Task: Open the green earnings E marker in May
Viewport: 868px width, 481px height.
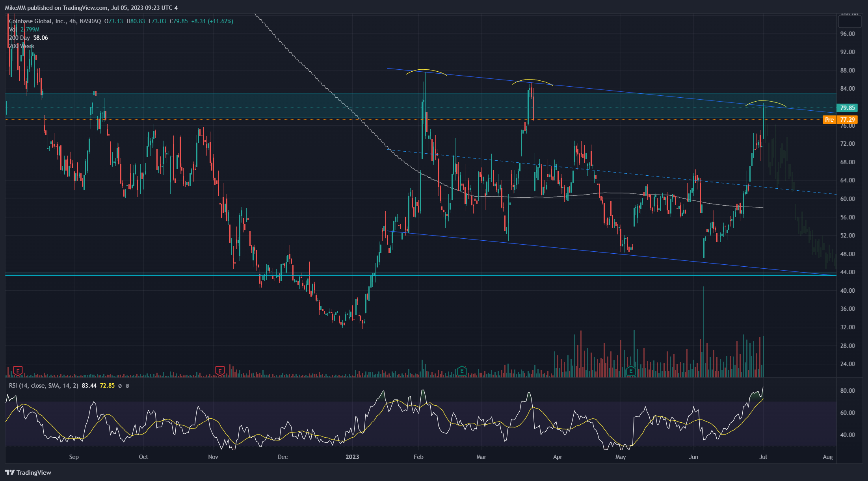Action: coord(631,371)
